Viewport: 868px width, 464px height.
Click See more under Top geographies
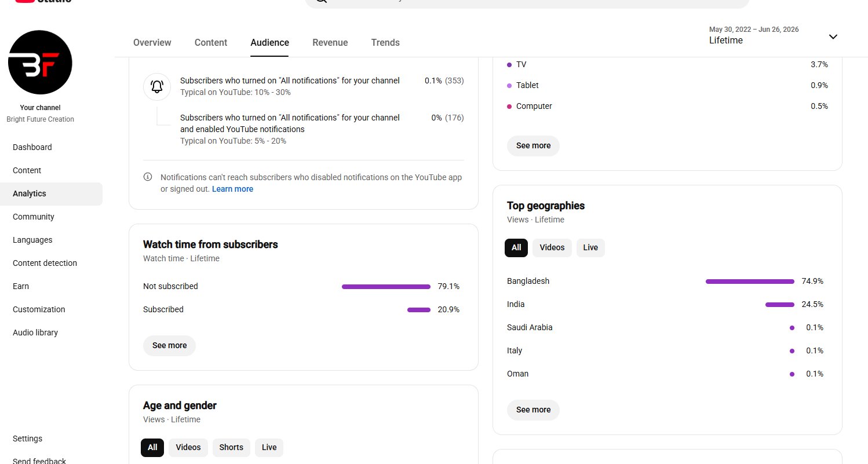coord(533,410)
